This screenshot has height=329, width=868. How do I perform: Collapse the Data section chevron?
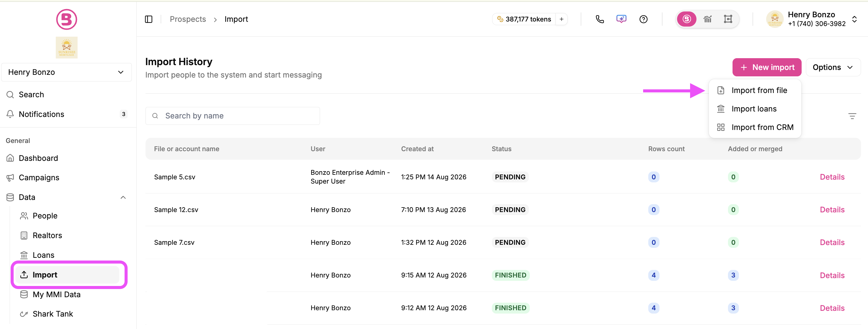click(123, 197)
